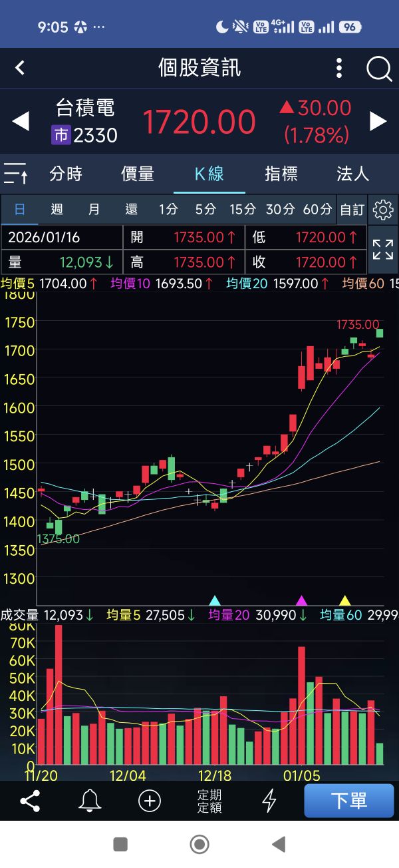399x868 pixels.
Task: Tap the 2026/01/16 date cell
Action: point(62,237)
